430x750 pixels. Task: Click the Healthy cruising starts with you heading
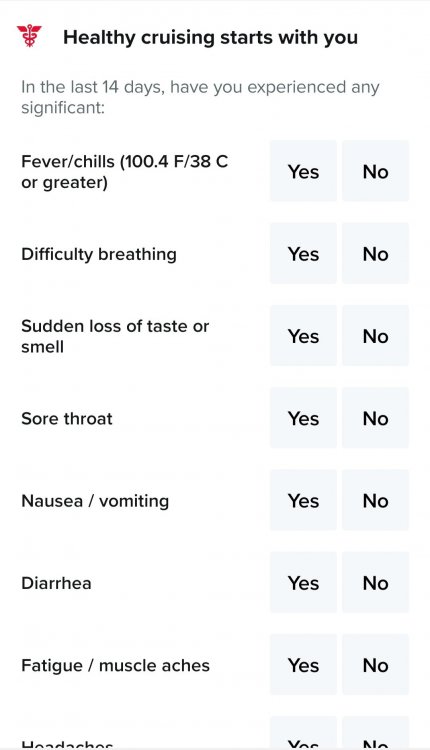pyautogui.click(x=210, y=37)
